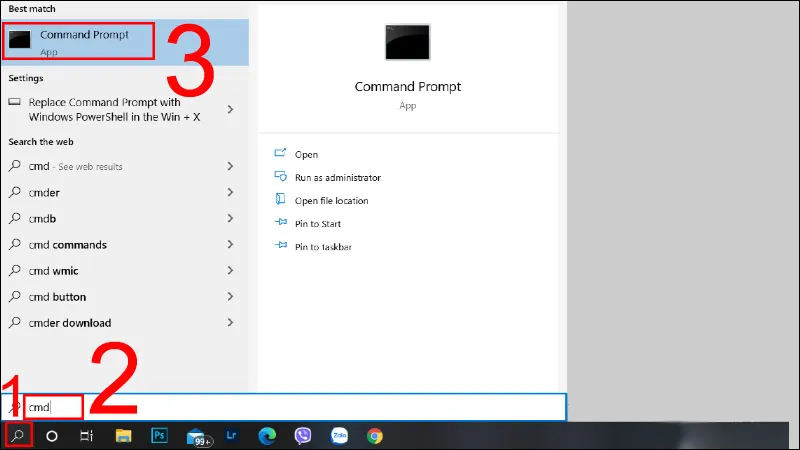This screenshot has width=800, height=450.
Task: Open Viber from the taskbar
Action: click(x=303, y=436)
